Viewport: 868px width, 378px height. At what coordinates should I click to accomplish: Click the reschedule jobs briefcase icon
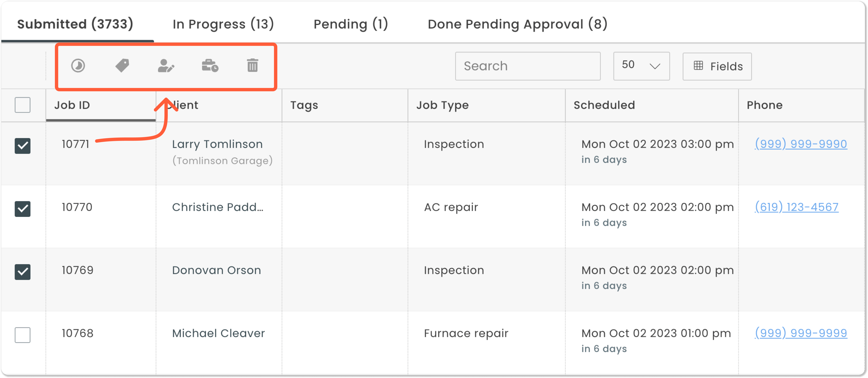pyautogui.click(x=210, y=66)
